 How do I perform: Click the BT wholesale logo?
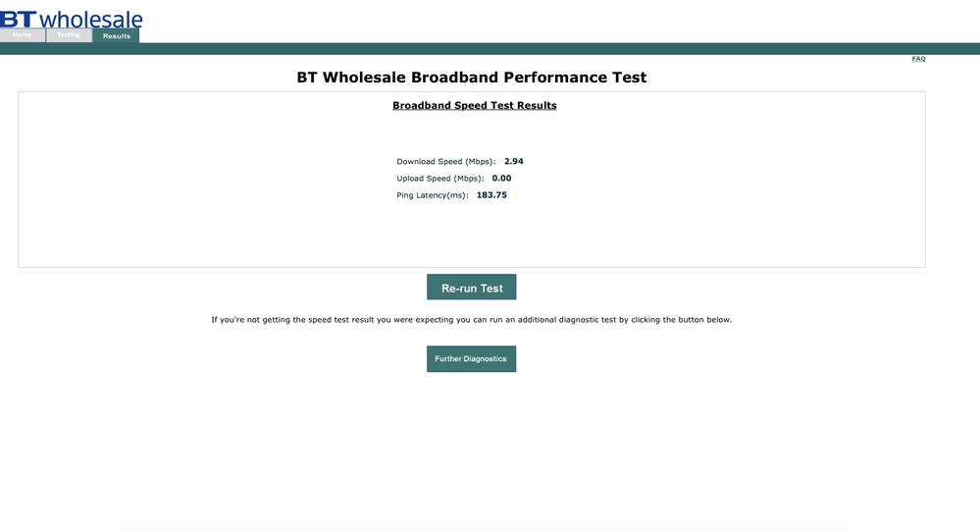(x=72, y=19)
